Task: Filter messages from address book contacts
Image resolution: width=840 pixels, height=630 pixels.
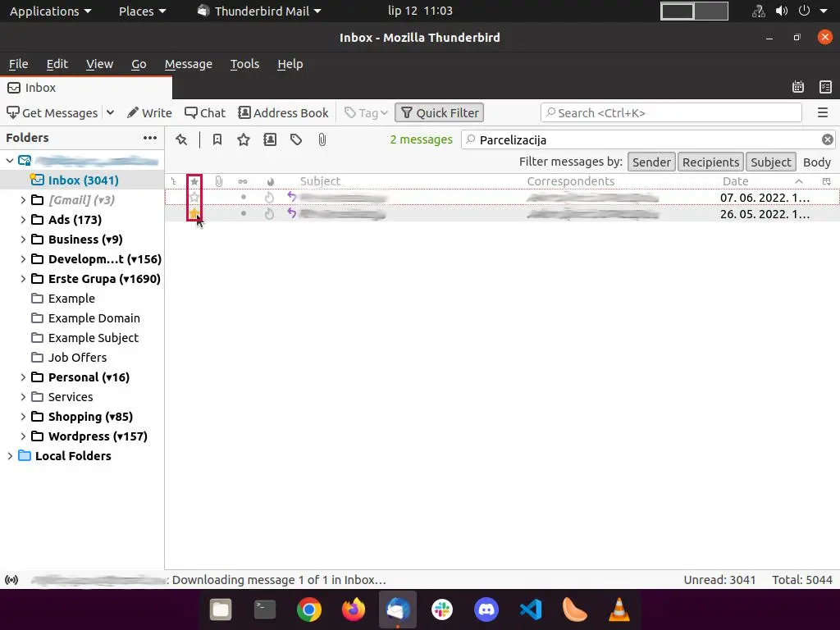Action: click(x=270, y=139)
